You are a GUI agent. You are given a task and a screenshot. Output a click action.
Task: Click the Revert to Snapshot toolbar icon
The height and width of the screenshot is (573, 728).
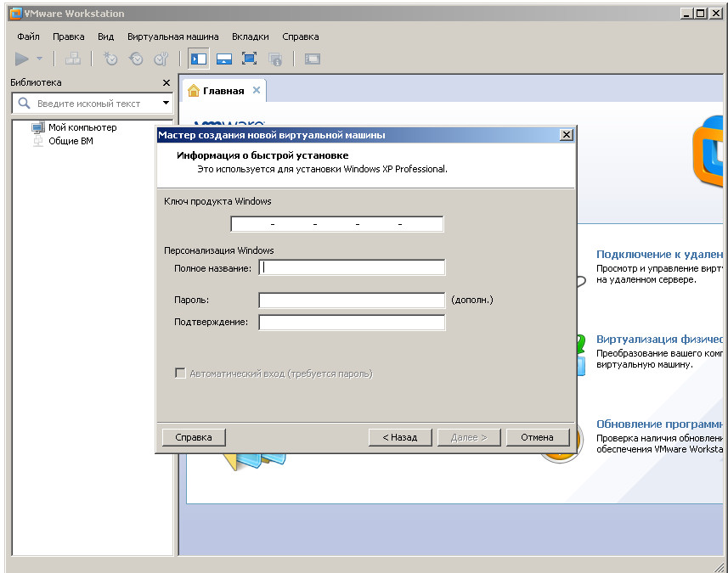tap(136, 59)
